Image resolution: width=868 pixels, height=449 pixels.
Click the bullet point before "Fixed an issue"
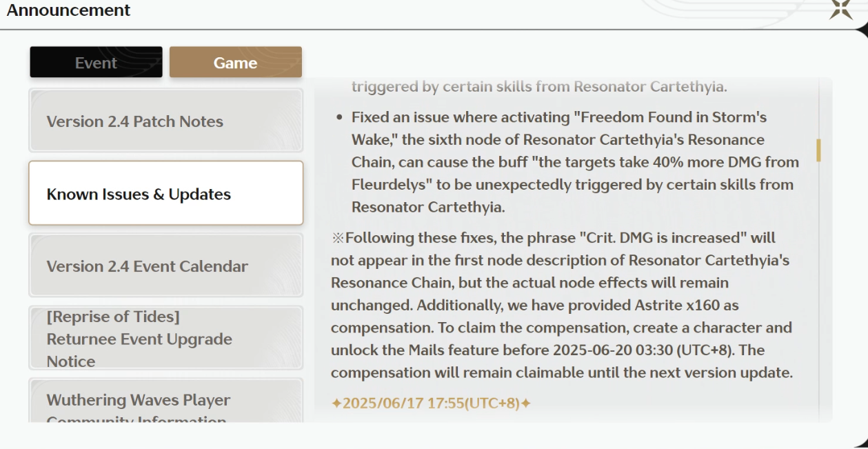341,117
